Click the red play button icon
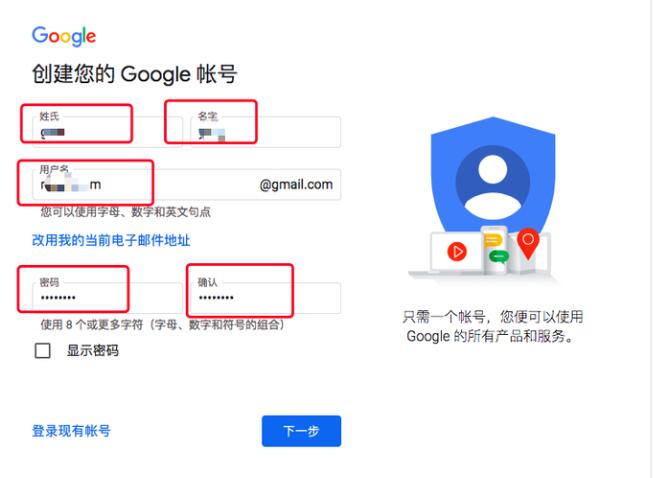The height and width of the screenshot is (478, 653). [x=457, y=251]
